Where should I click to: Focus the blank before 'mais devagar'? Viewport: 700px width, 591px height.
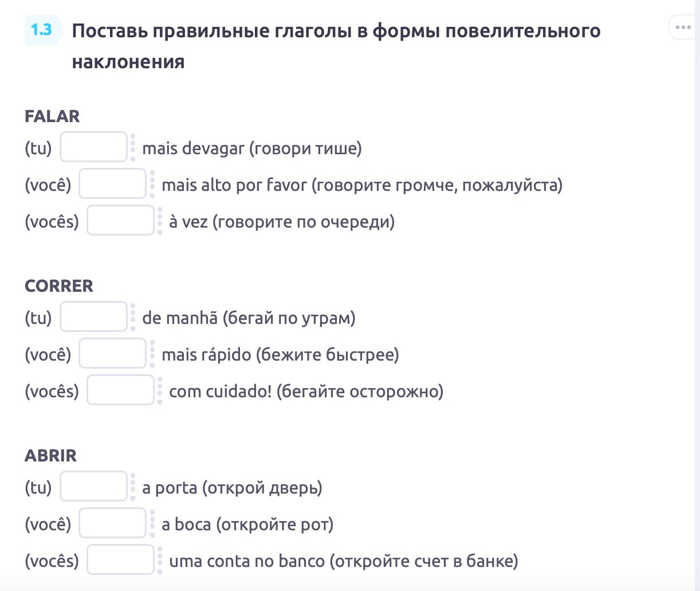click(93, 147)
